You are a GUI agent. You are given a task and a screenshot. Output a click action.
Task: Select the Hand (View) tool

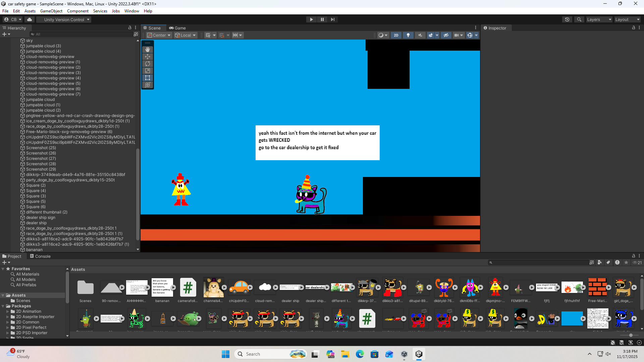[148, 50]
